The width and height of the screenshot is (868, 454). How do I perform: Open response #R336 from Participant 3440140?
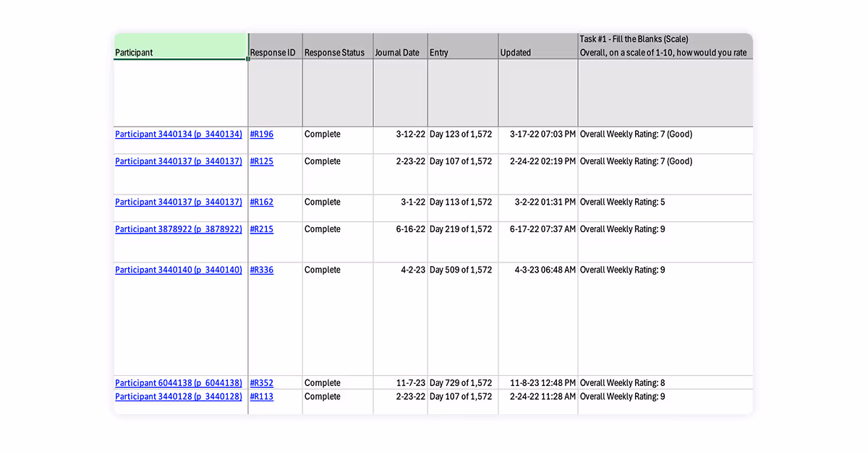(261, 270)
